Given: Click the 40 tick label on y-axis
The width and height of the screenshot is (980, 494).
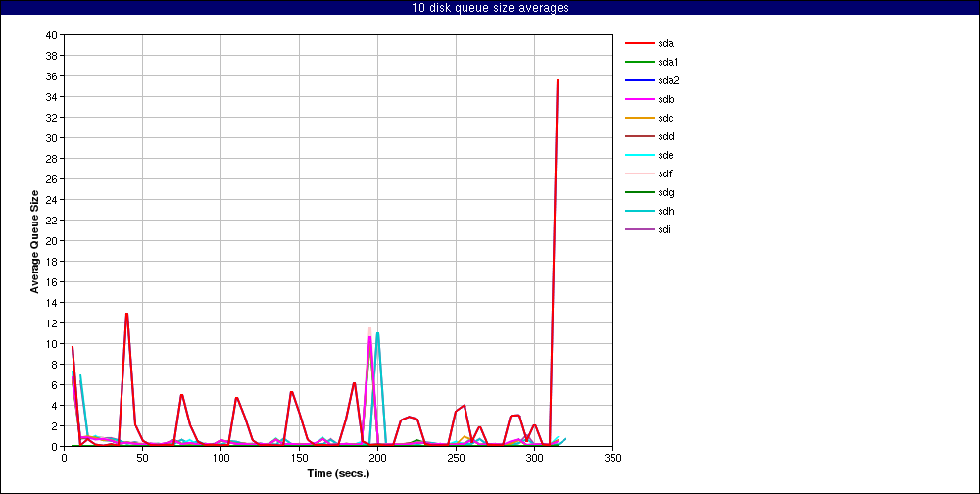Looking at the screenshot, I should tap(51, 34).
